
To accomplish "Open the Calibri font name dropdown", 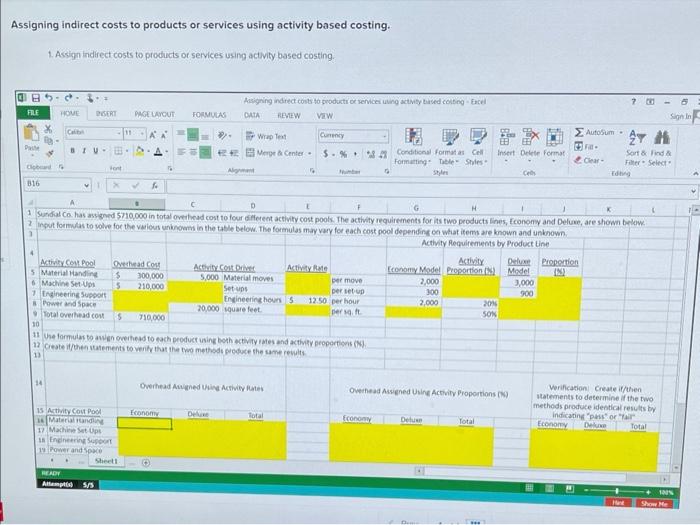I will tap(119, 133).
